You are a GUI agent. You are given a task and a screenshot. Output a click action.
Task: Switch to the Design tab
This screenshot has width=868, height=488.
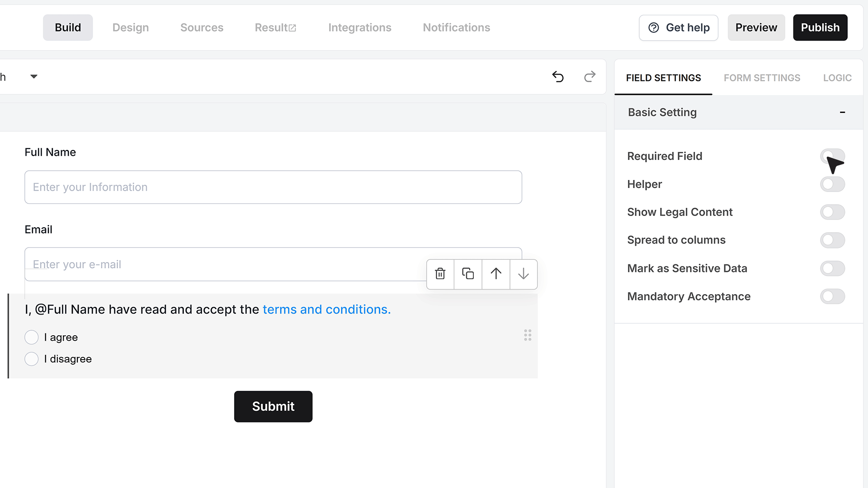pyautogui.click(x=131, y=28)
